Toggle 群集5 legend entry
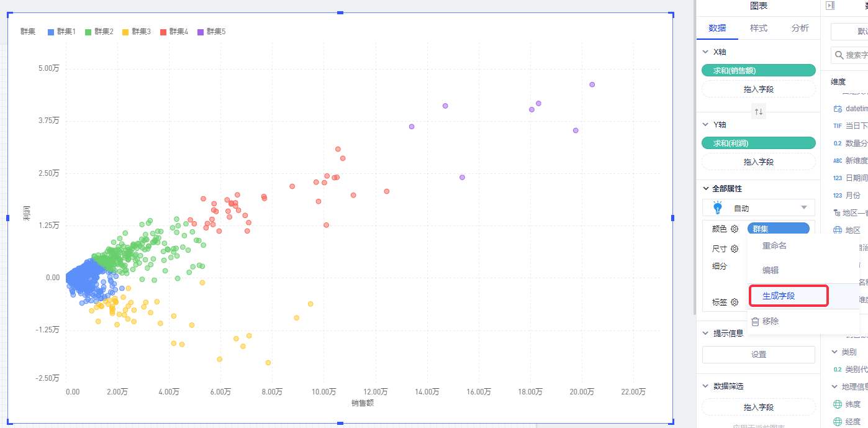This screenshot has width=868, height=428. click(x=212, y=32)
